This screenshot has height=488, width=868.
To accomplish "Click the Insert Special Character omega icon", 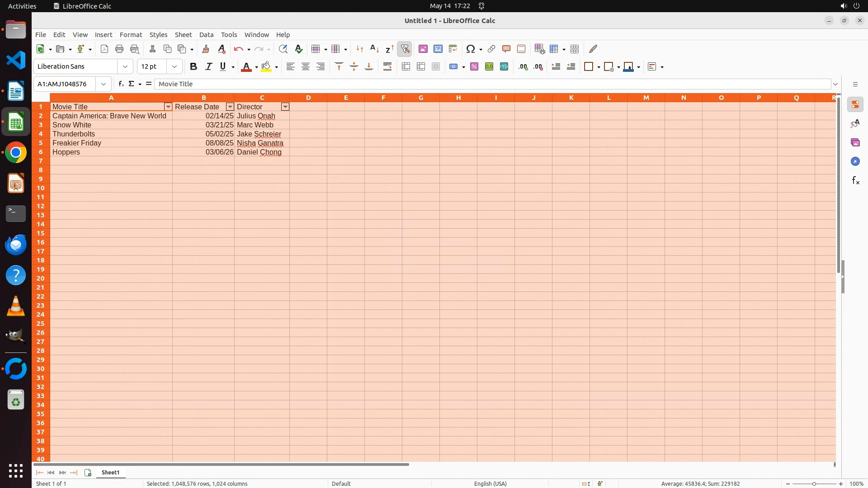I will [x=470, y=49].
